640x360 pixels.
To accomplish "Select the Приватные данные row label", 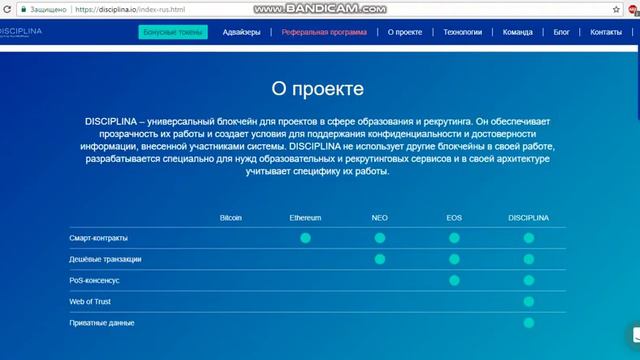I will click(102, 323).
